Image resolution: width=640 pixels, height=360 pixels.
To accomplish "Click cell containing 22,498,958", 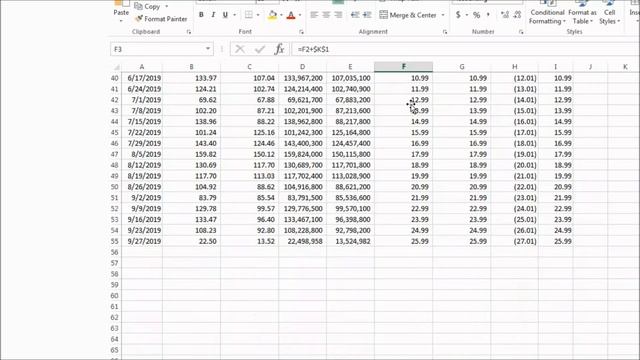I will tap(302, 241).
